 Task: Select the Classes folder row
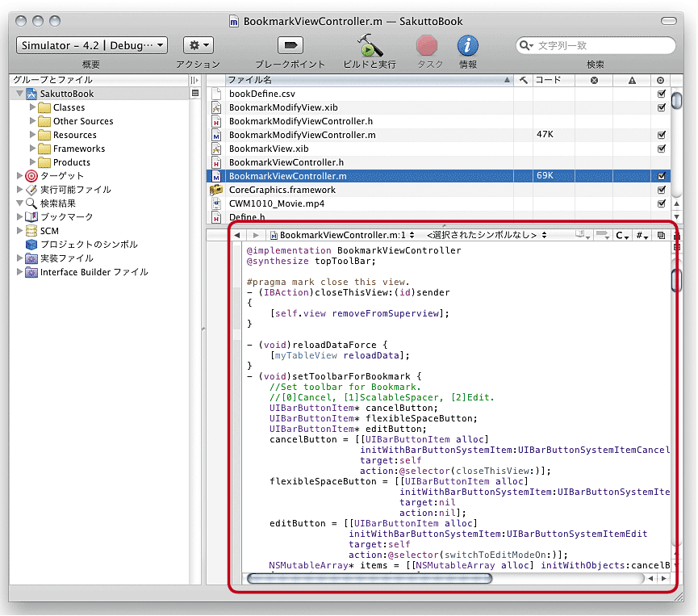point(101,107)
